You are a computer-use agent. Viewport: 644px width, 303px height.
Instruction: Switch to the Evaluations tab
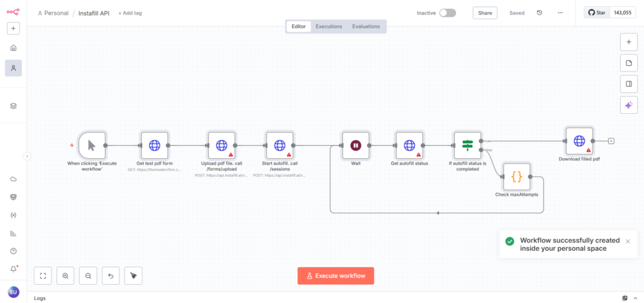click(x=366, y=26)
